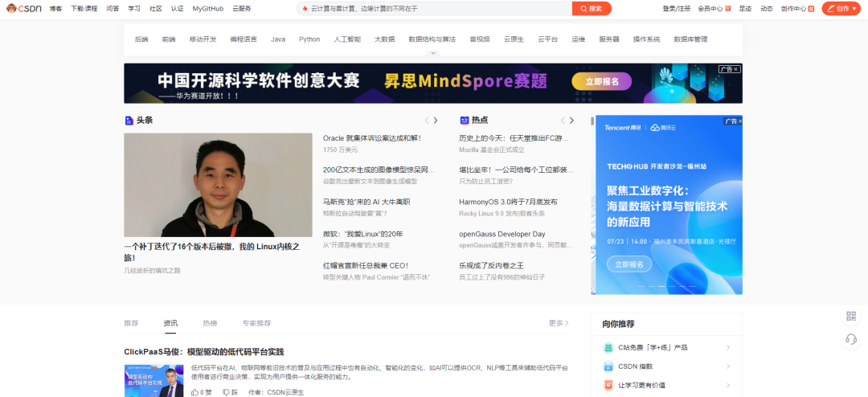Open the ClickPaaS article thumbnail
Viewport: 868px width, 397px height.
point(154,380)
